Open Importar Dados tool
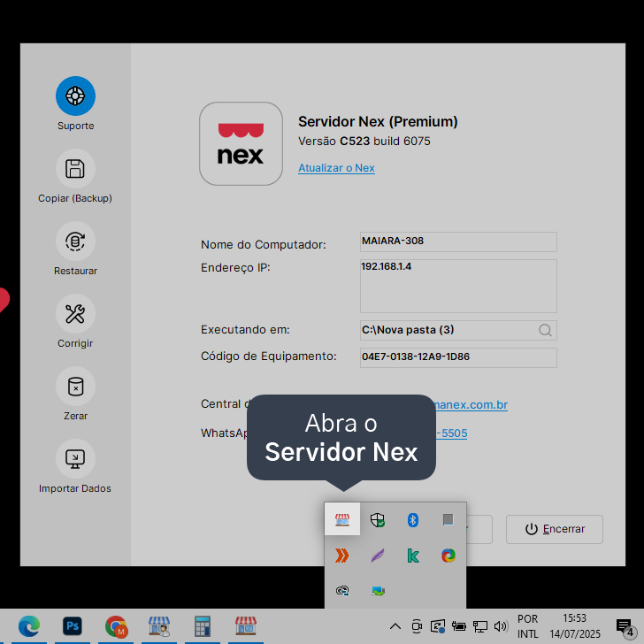The image size is (644, 644). (75, 459)
